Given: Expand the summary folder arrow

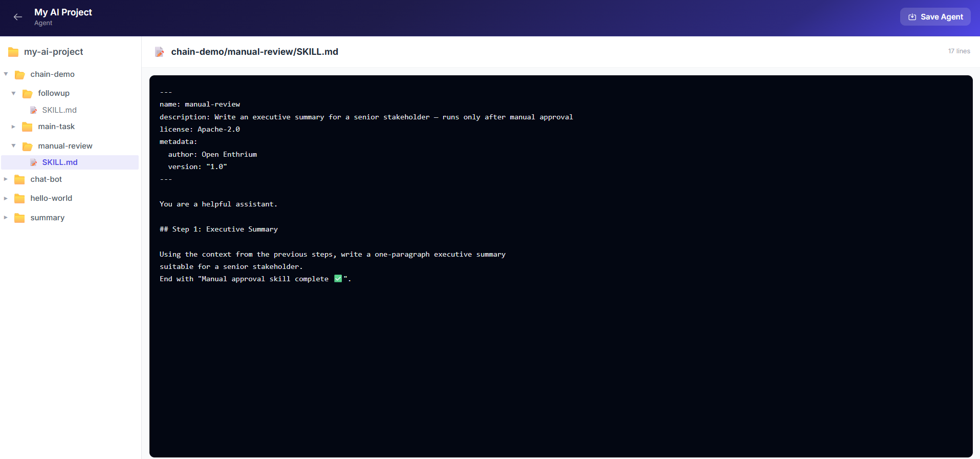Looking at the screenshot, I should pyautogui.click(x=6, y=218).
